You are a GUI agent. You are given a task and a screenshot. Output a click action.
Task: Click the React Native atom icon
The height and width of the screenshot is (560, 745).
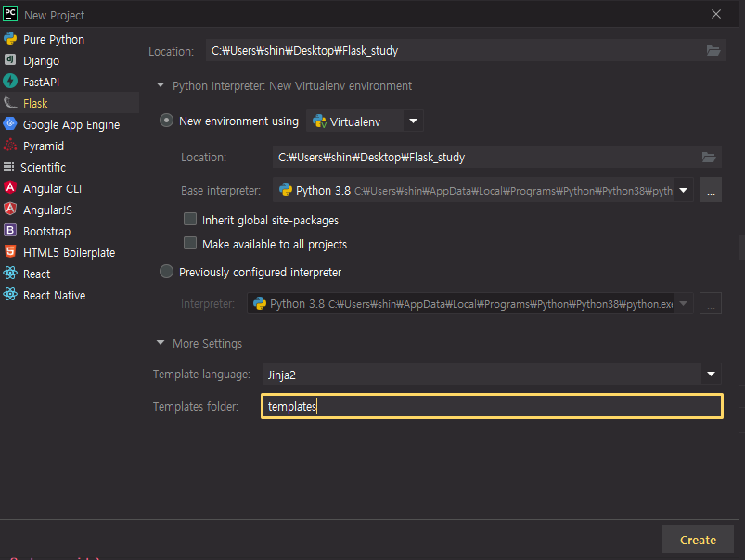[10, 294]
